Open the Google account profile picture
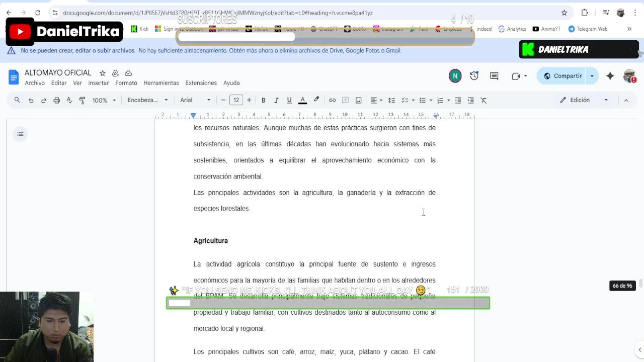The image size is (644, 362). click(x=629, y=76)
